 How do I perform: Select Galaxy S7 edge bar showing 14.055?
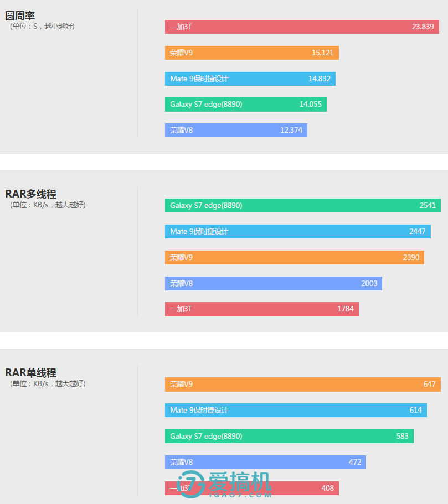[245, 104]
